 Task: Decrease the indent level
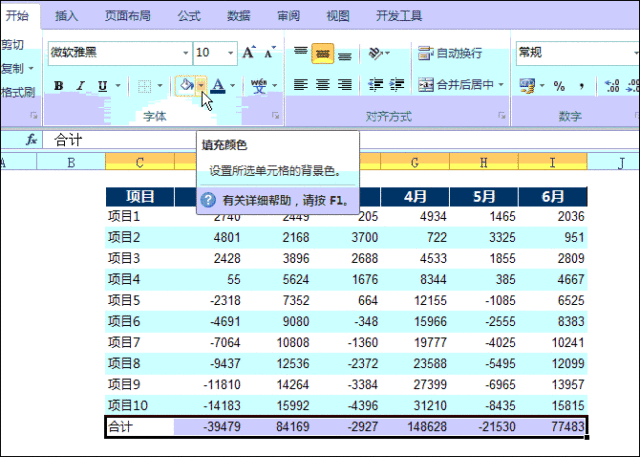coord(376,85)
